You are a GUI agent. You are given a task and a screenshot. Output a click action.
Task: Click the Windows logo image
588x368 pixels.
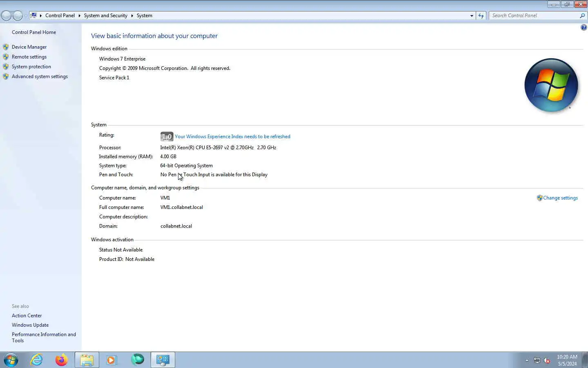tap(551, 85)
